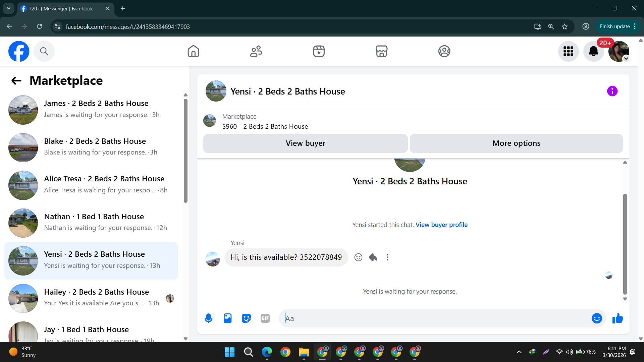Go to Marketplace tab in top navigation
This screenshot has height=362, width=644.
coord(381,51)
